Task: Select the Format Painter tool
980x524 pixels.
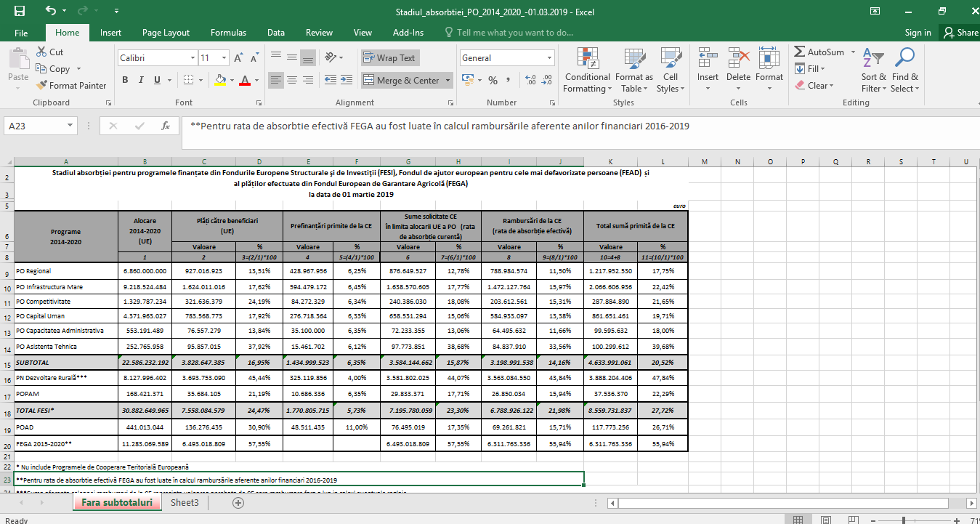Action: (71, 86)
